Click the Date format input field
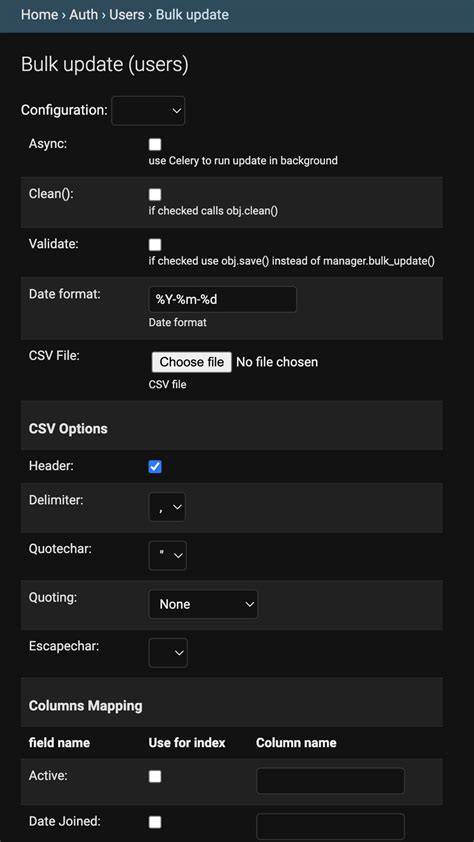 coord(222,299)
